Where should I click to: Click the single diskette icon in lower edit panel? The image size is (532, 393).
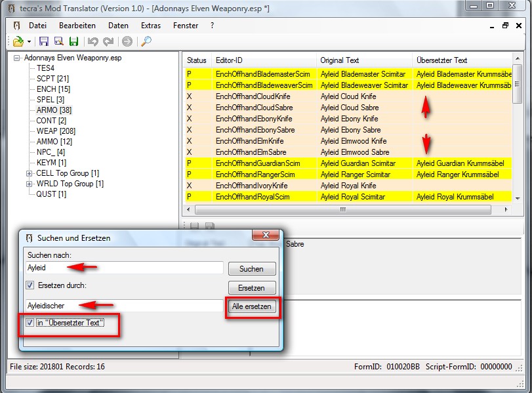point(194,225)
